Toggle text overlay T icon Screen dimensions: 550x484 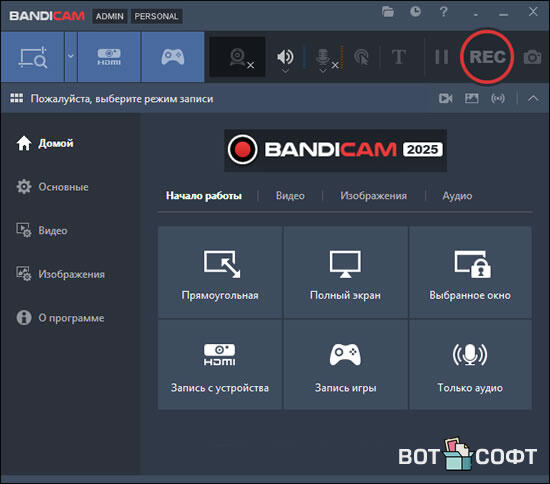(398, 57)
